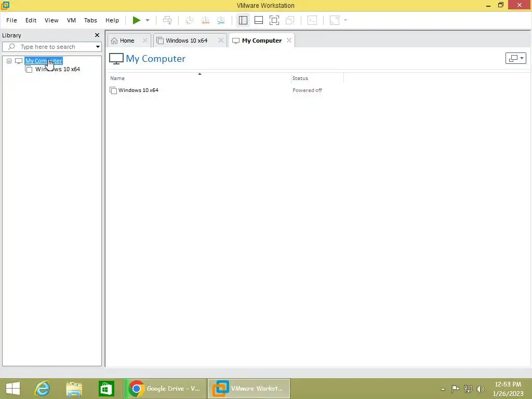The height and width of the screenshot is (399, 532).
Task: Open Windows Store from taskbar
Action: point(106,389)
